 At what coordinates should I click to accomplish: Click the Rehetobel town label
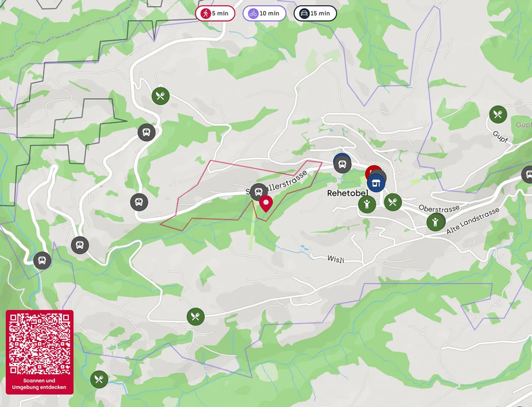click(347, 193)
